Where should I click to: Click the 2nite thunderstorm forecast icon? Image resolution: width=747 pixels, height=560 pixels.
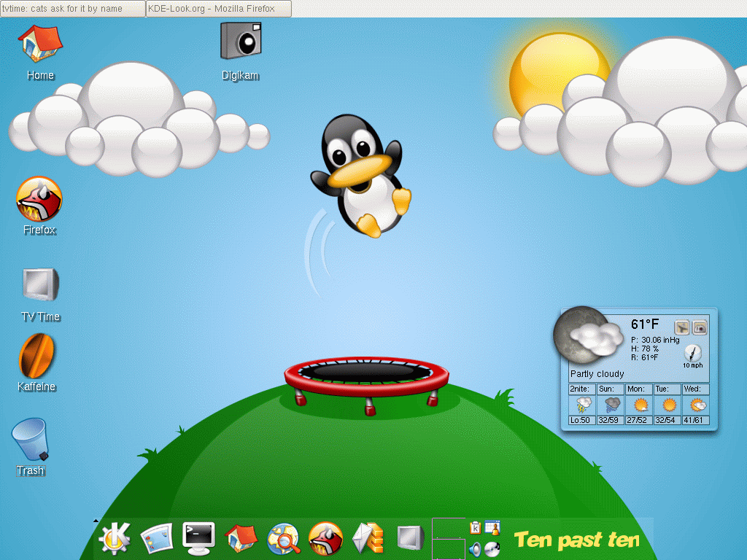(583, 405)
